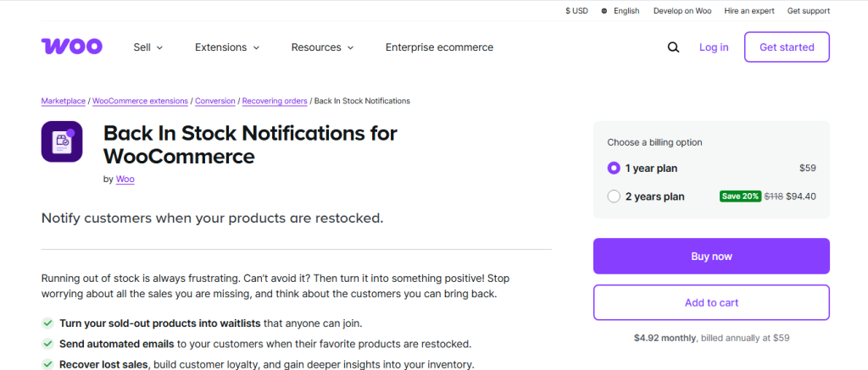
Task: Click the Back In Stock Notifications product icon
Action: tap(62, 141)
